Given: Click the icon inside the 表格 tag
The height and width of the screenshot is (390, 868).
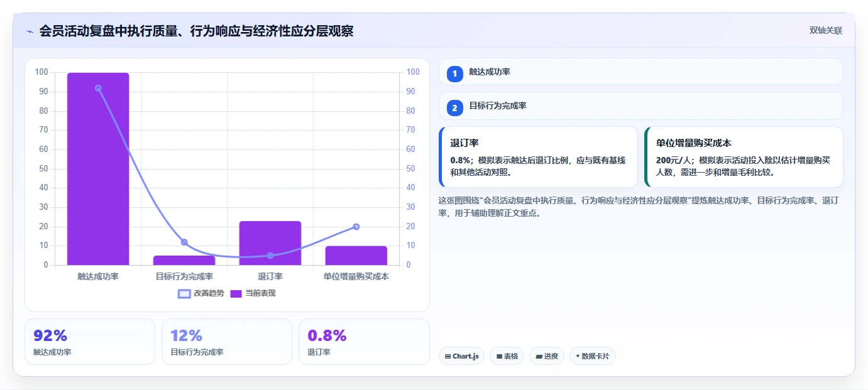Looking at the screenshot, I should (x=499, y=356).
